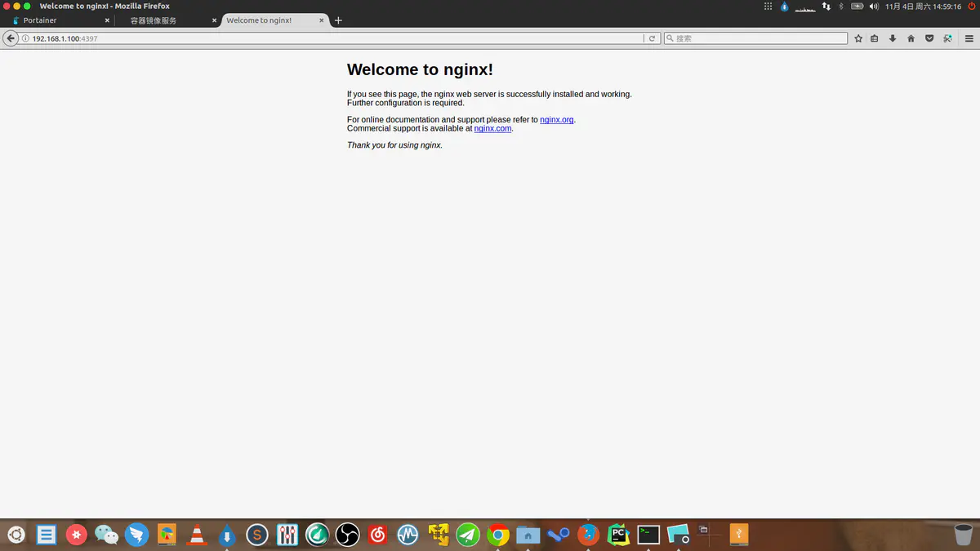Open the nginx.com link

click(x=492, y=128)
